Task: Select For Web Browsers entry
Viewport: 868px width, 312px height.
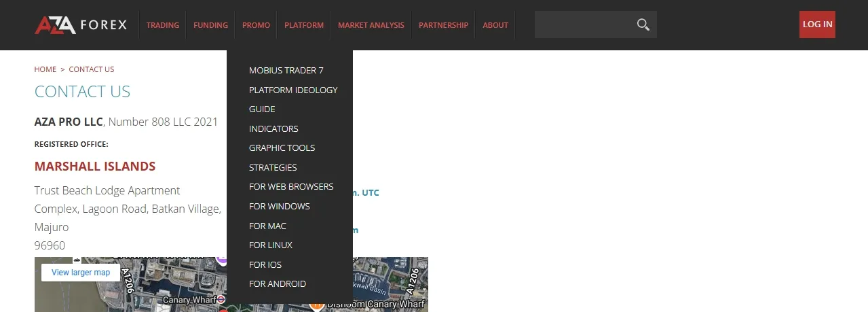Action: [x=291, y=186]
